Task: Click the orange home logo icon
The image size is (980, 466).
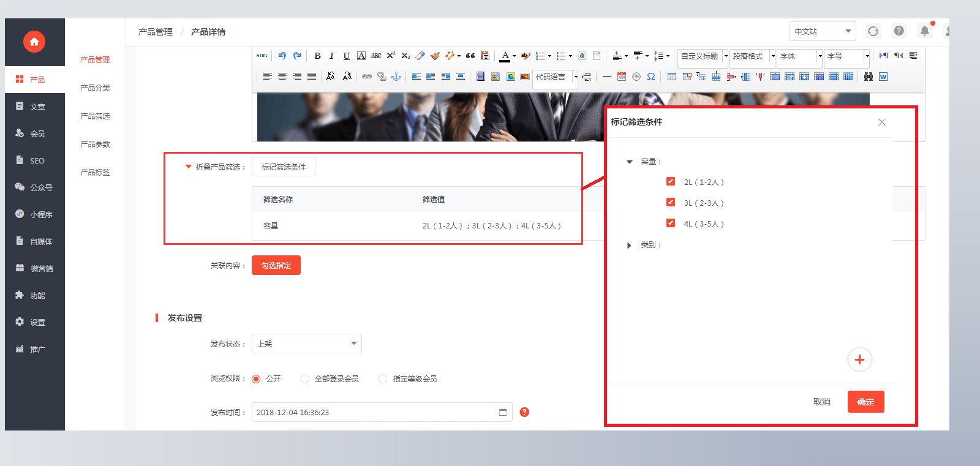Action: point(34,42)
